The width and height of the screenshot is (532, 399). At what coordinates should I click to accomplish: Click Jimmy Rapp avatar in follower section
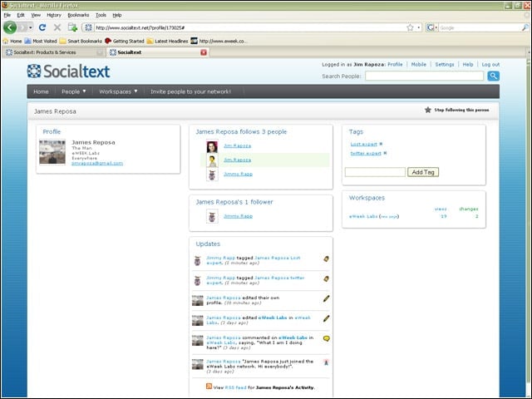tap(212, 216)
